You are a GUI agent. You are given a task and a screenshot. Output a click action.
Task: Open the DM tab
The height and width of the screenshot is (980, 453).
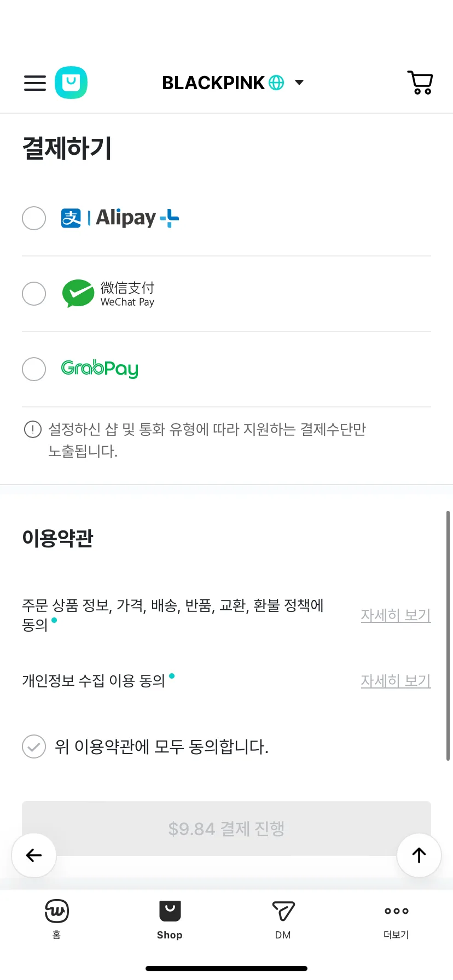(283, 919)
